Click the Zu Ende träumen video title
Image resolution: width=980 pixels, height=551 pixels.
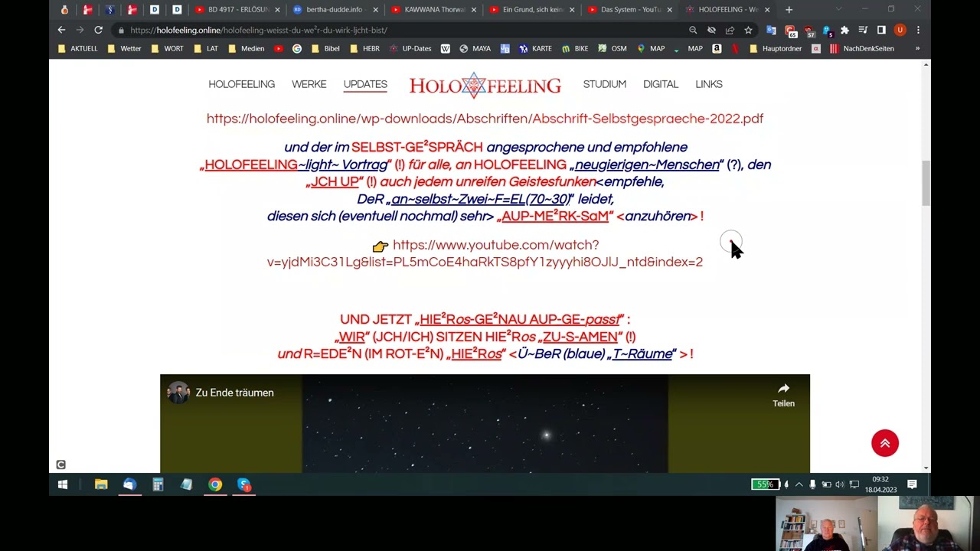(x=234, y=393)
